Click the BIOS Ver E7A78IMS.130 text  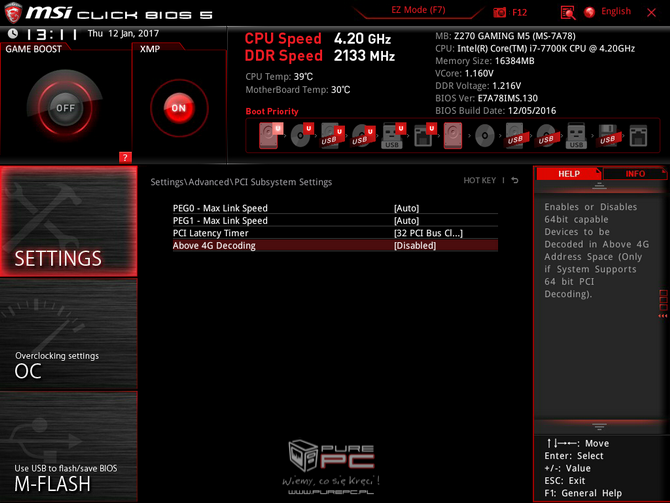click(x=486, y=98)
